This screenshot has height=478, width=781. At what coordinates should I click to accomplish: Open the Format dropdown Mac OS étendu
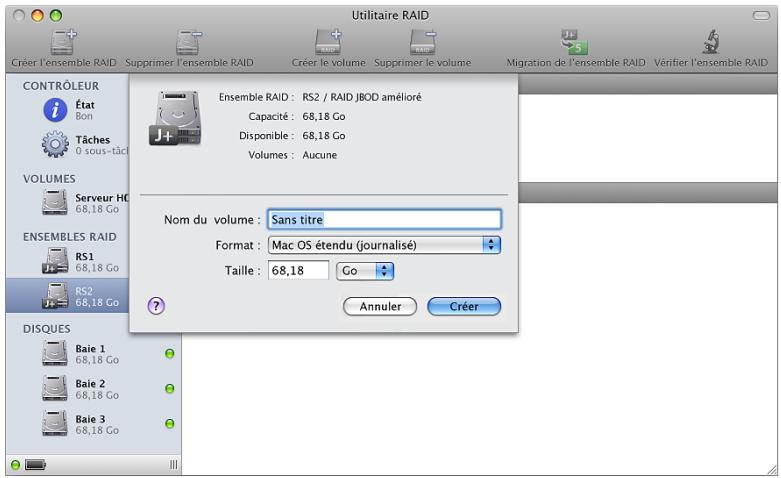click(384, 245)
